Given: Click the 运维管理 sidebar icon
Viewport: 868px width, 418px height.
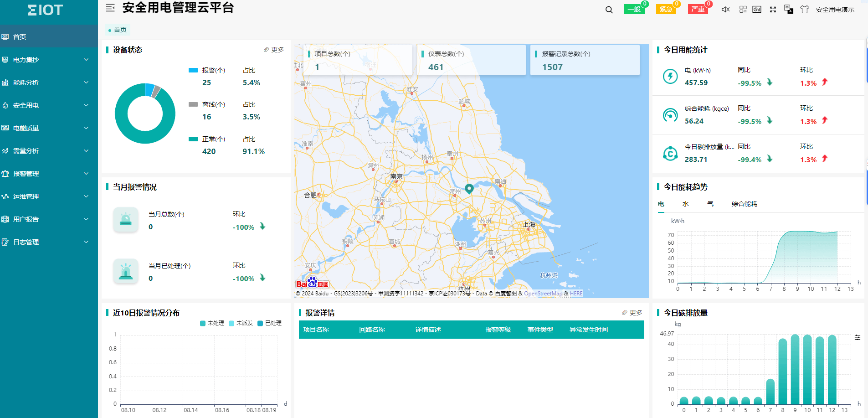Looking at the screenshot, I should click(x=5, y=196).
